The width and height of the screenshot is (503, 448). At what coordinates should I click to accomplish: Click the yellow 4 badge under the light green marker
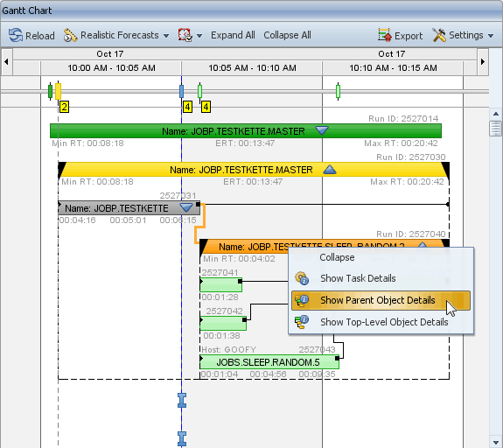coord(206,107)
